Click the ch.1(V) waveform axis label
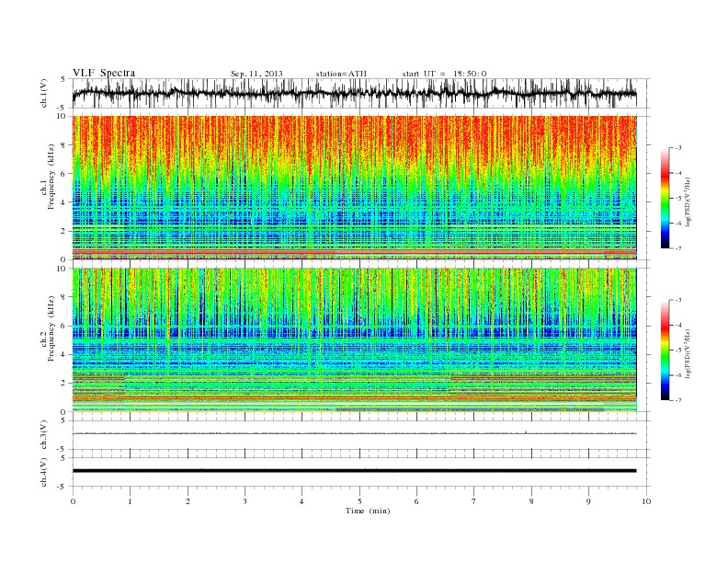This screenshot has width=728, height=563. pyautogui.click(x=44, y=93)
